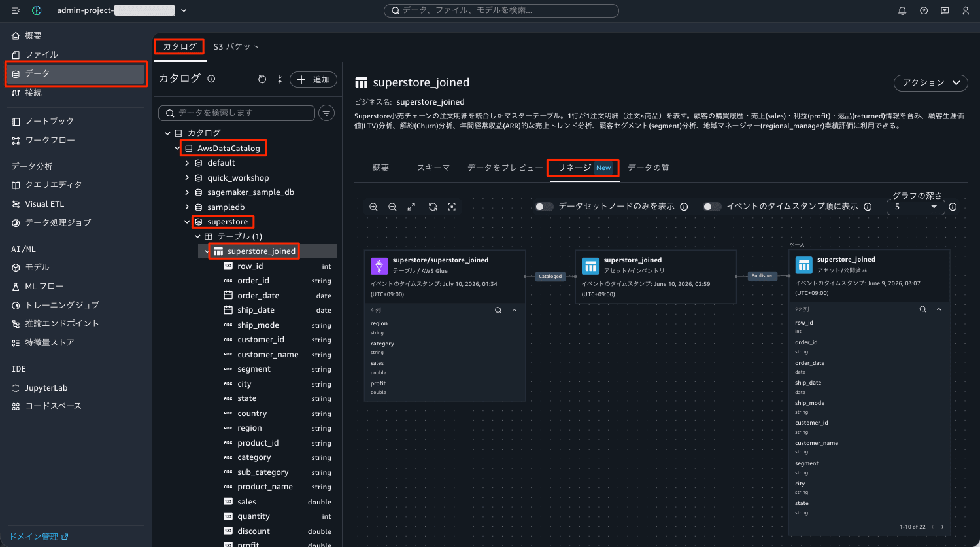Collapse the superstore database node
980x547 pixels.
tap(187, 222)
